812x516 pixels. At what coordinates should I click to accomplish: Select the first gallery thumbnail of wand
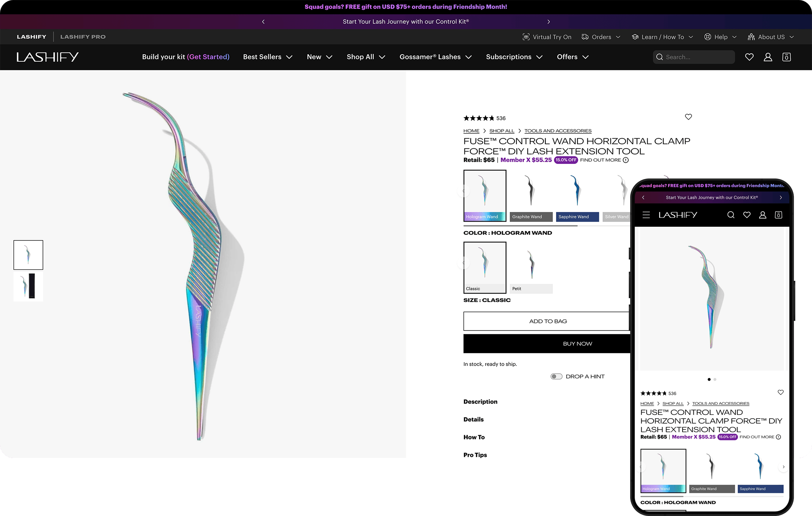coord(28,255)
